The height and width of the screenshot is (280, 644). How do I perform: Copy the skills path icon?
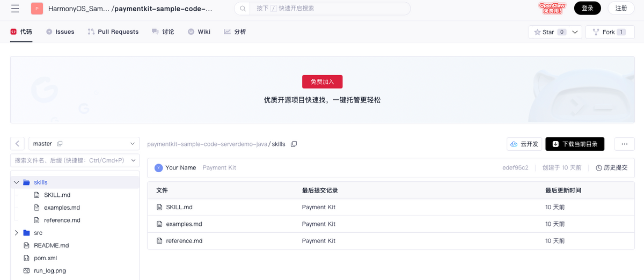pyautogui.click(x=294, y=144)
